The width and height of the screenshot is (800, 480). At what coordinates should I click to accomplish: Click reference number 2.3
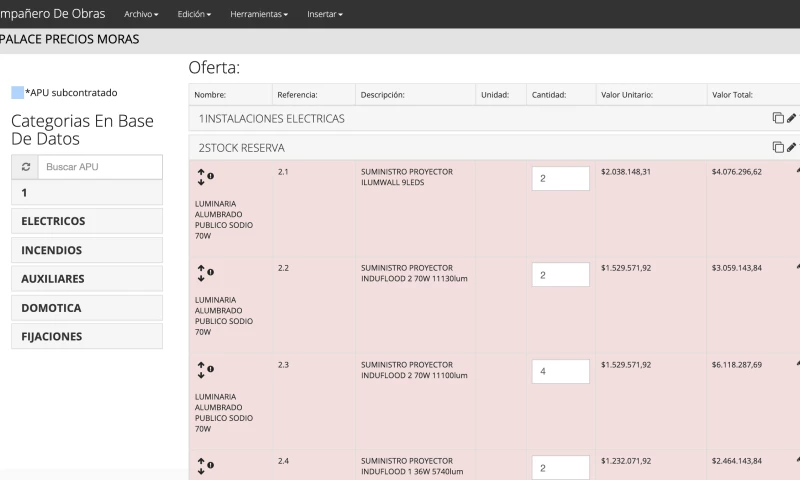click(x=283, y=365)
